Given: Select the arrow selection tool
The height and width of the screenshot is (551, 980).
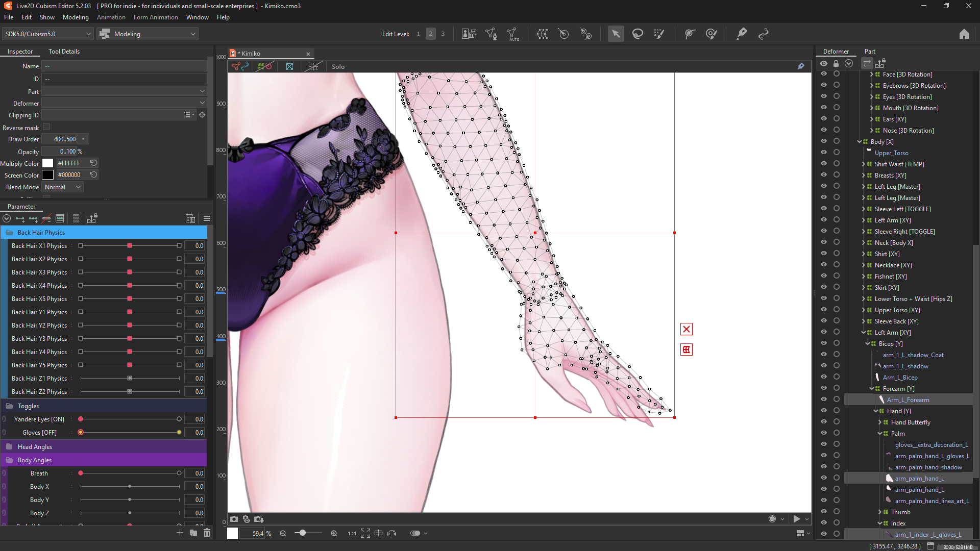Looking at the screenshot, I should (x=616, y=34).
